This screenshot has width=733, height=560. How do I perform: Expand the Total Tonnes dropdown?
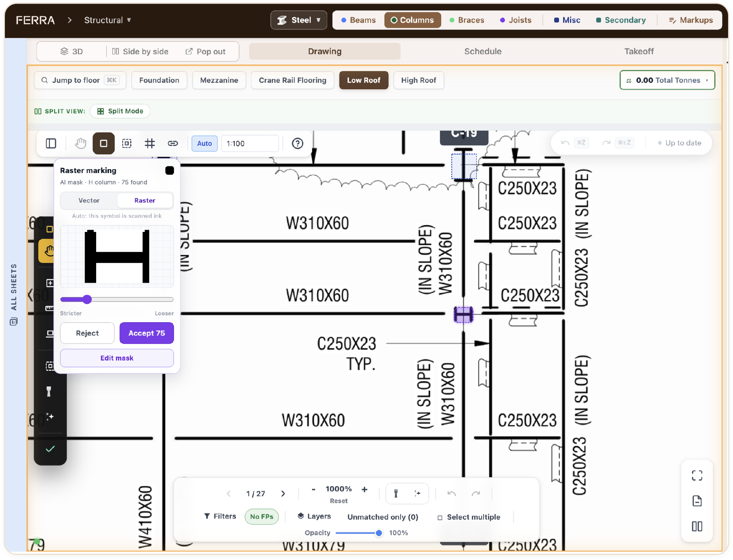pos(667,80)
